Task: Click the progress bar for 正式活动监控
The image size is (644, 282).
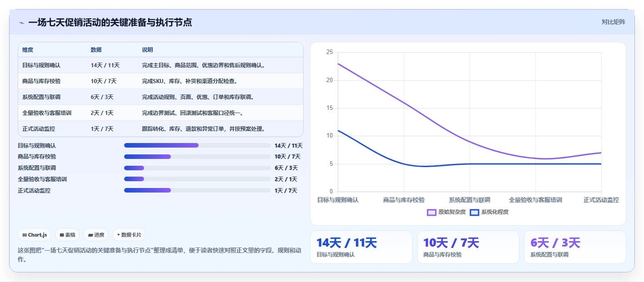Action: coord(197,191)
